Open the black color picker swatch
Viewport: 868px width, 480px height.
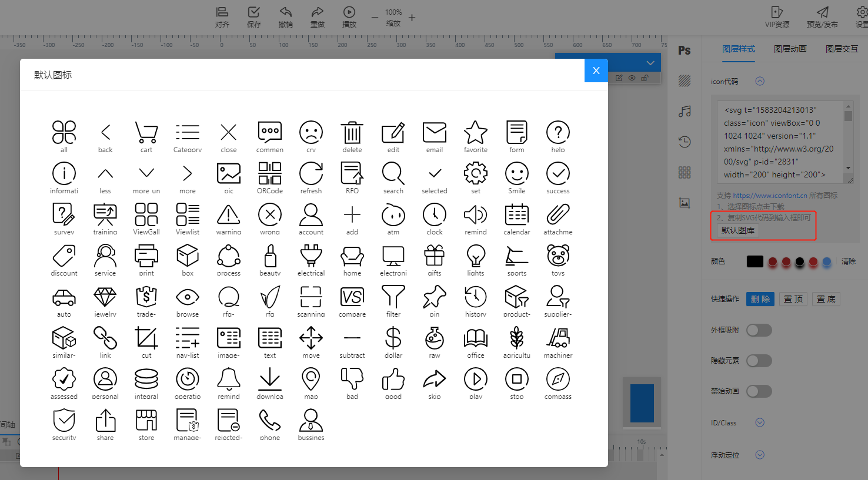click(x=755, y=261)
